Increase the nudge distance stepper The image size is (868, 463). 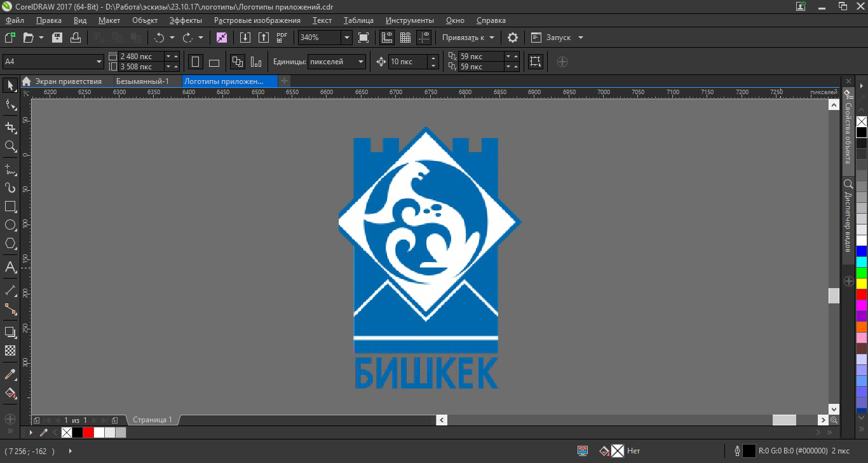tap(433, 59)
